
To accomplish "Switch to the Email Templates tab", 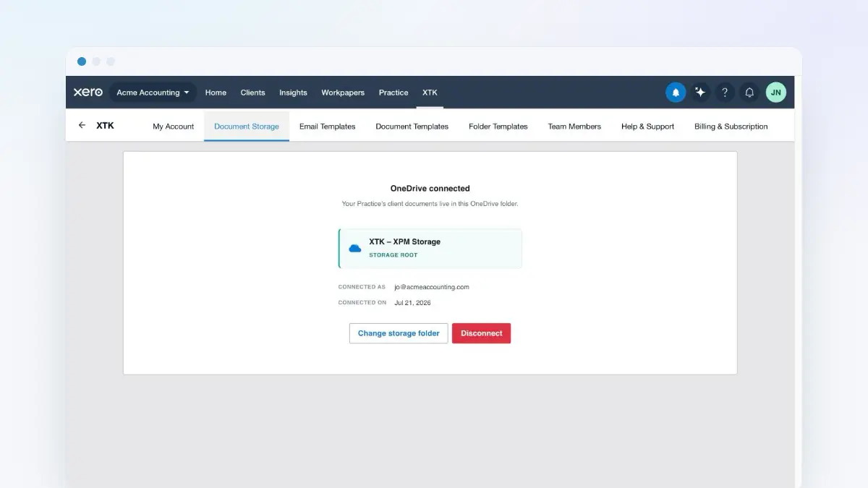I will pos(328,127).
